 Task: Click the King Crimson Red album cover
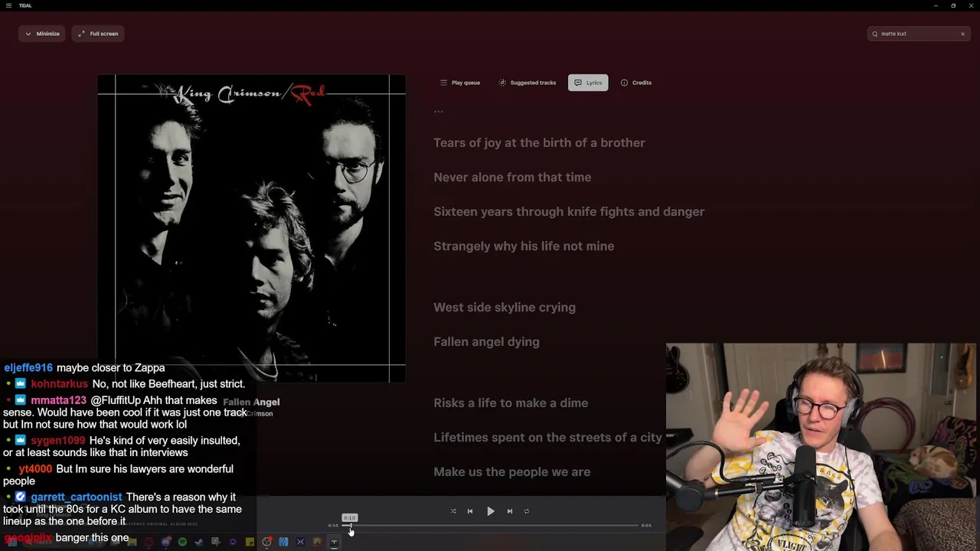[x=252, y=228]
